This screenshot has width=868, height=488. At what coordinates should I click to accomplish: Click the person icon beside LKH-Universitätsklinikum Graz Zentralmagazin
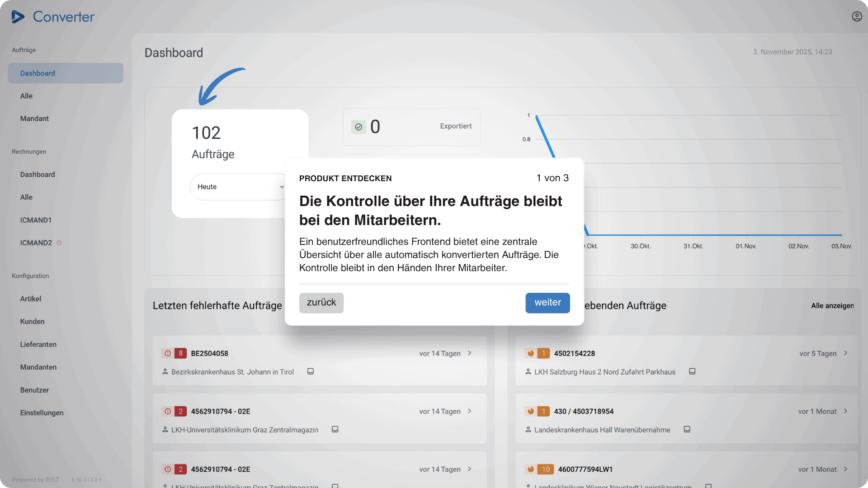tap(165, 429)
